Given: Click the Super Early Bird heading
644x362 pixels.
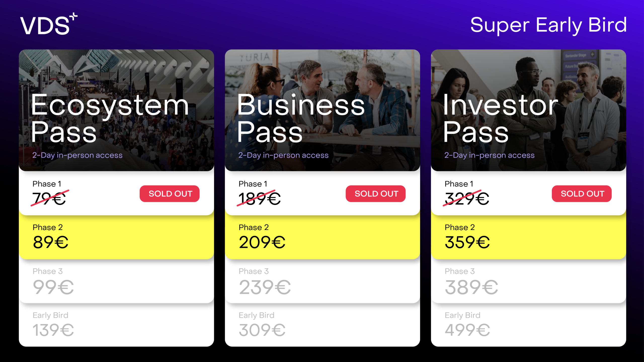Looking at the screenshot, I should click(548, 25).
